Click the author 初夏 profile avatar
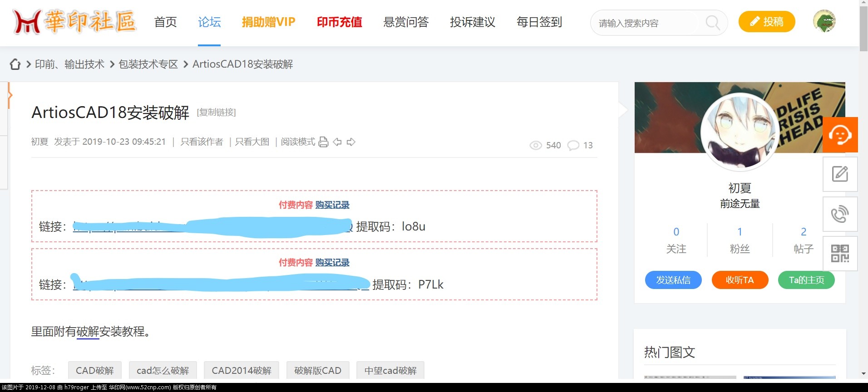The height and width of the screenshot is (392, 868). [740, 132]
